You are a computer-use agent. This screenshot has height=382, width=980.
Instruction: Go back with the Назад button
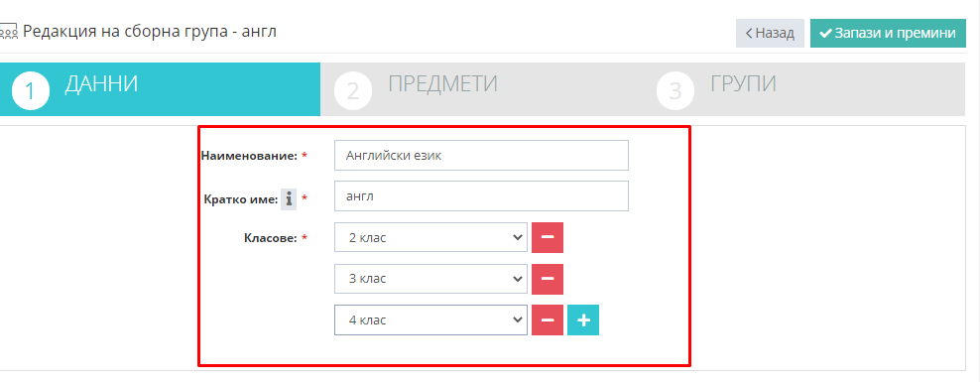click(770, 33)
